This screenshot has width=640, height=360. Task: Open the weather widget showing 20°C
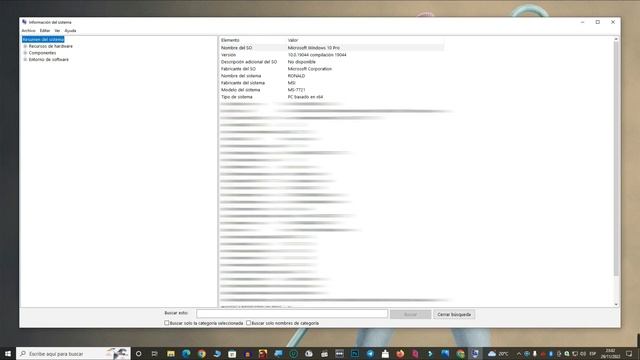pyautogui.click(x=498, y=353)
